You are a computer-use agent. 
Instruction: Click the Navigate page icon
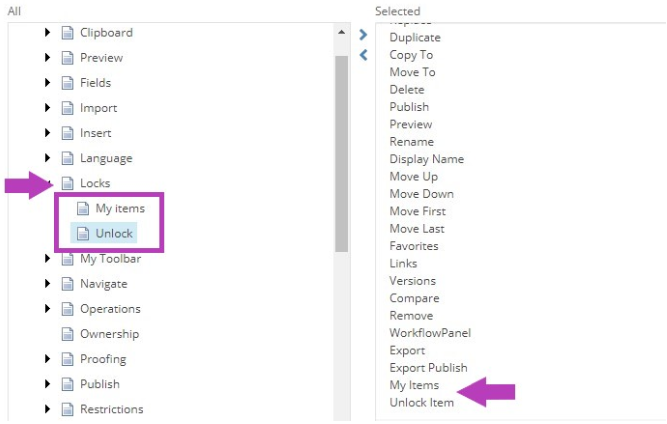tap(68, 284)
